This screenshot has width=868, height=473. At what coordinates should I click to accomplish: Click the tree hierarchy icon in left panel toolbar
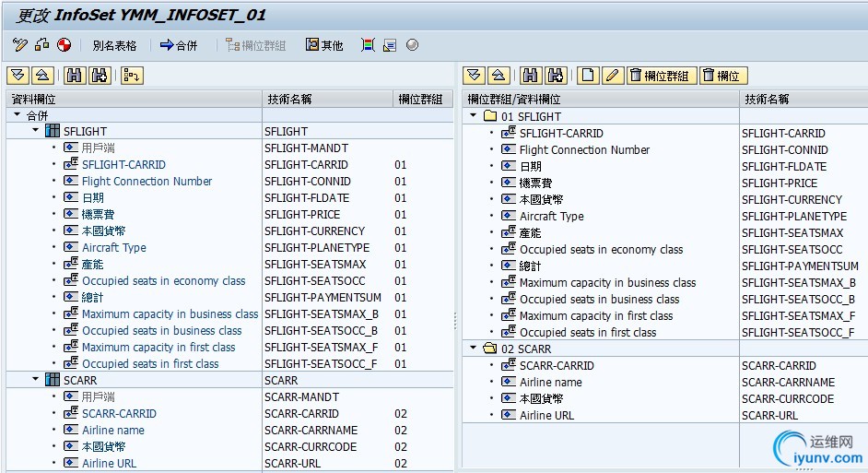[x=131, y=76]
